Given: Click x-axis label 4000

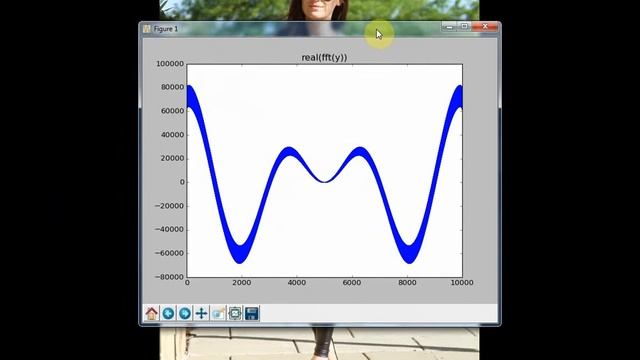Looking at the screenshot, I should pyautogui.click(x=297, y=282).
